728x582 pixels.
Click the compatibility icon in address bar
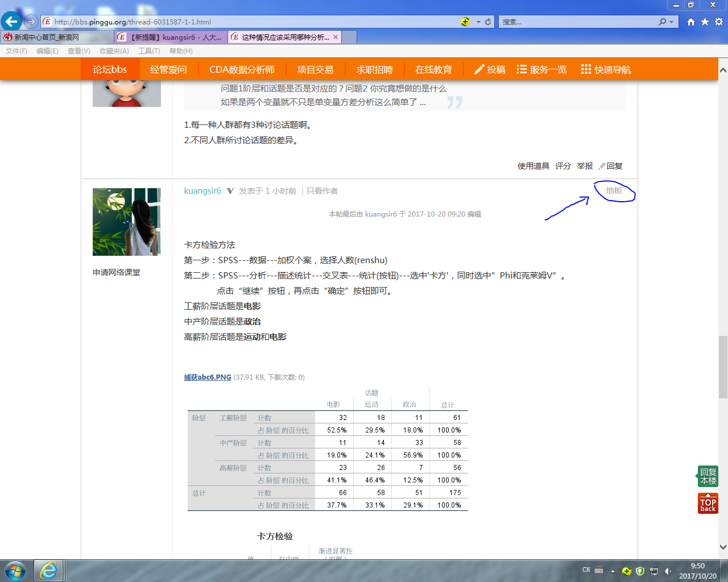(465, 22)
